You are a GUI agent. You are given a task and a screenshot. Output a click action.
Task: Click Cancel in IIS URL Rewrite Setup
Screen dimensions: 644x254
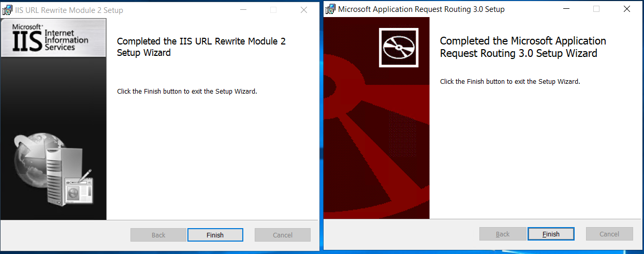283,235
